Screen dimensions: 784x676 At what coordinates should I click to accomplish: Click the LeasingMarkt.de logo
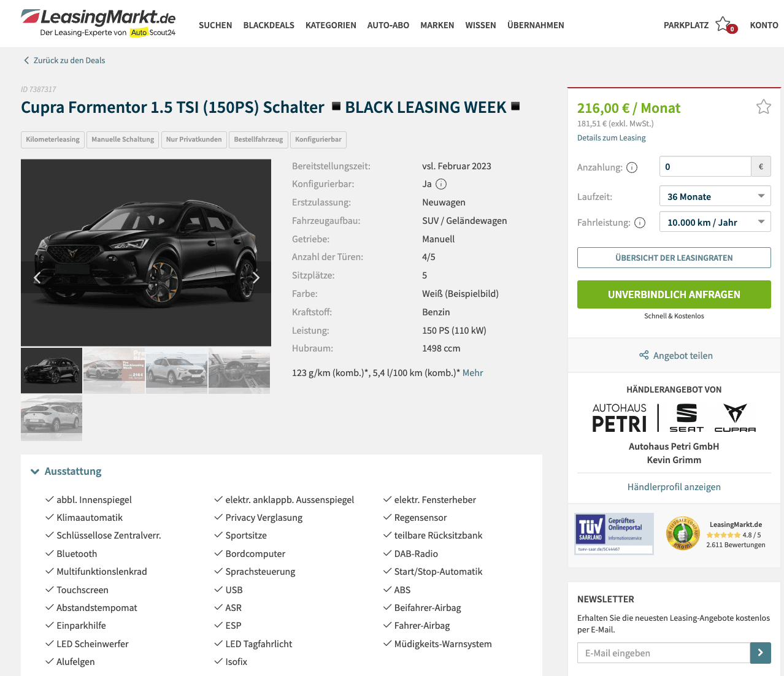99,23
